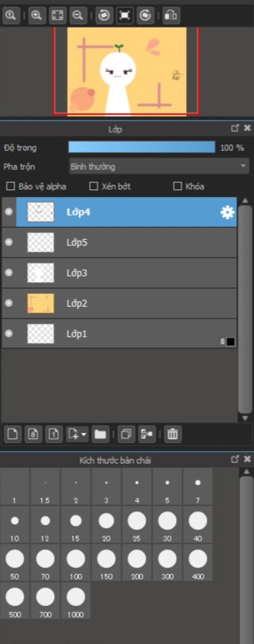Add a new 8-bit layer

tap(33, 434)
